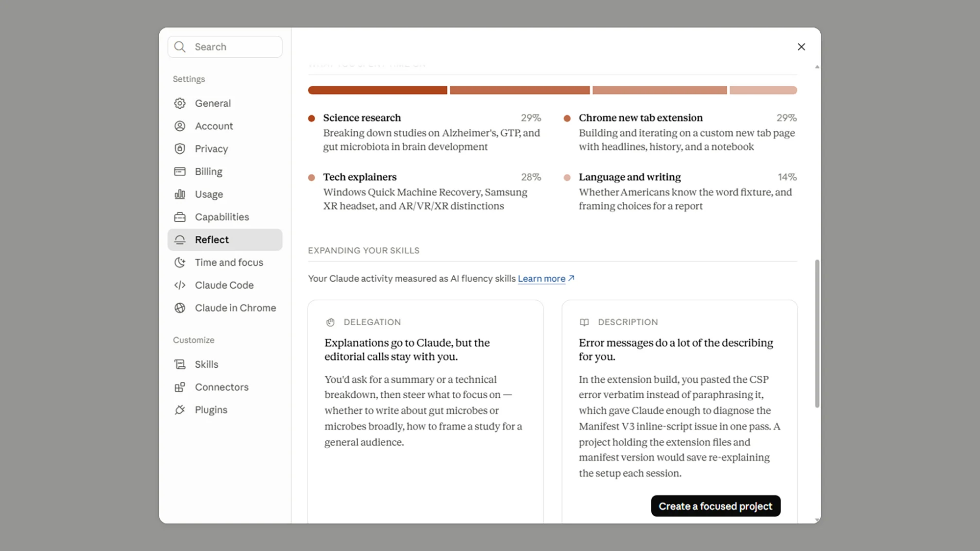This screenshot has width=980, height=551.
Task: Click the scroll up arrow
Action: point(817,67)
